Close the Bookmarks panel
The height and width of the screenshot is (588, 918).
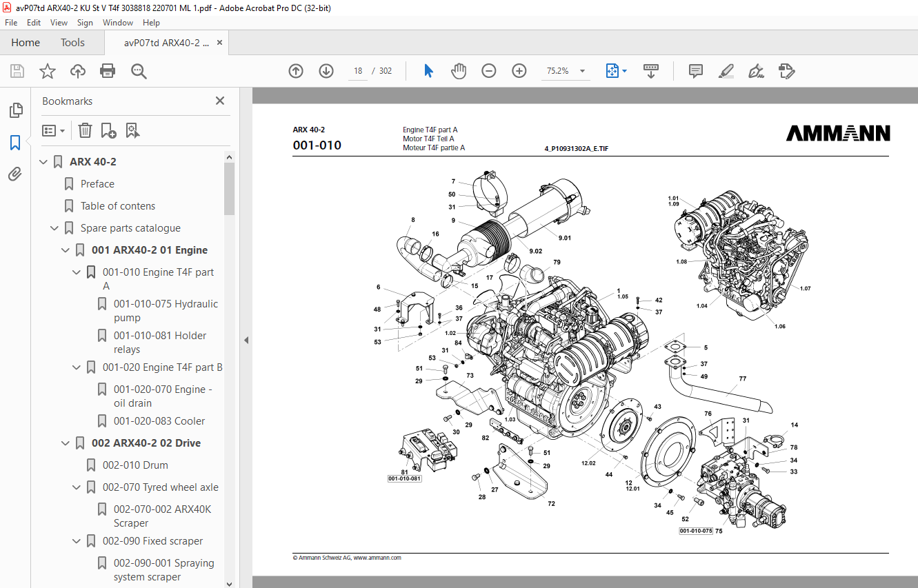pos(220,101)
